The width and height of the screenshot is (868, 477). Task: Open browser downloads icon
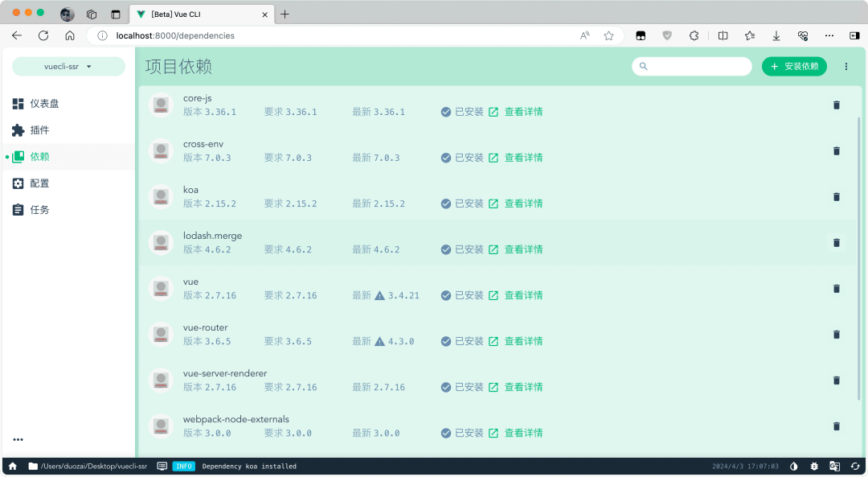click(x=776, y=35)
